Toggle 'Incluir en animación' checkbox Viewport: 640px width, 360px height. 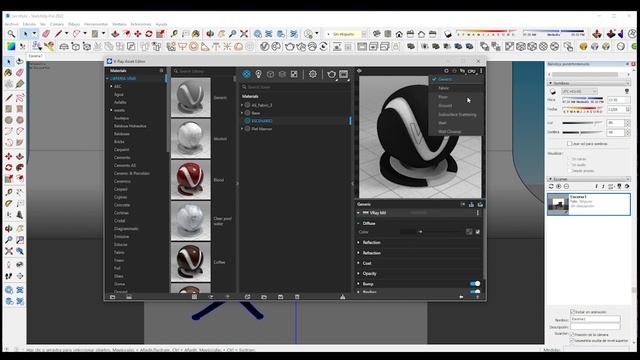pos(572,311)
